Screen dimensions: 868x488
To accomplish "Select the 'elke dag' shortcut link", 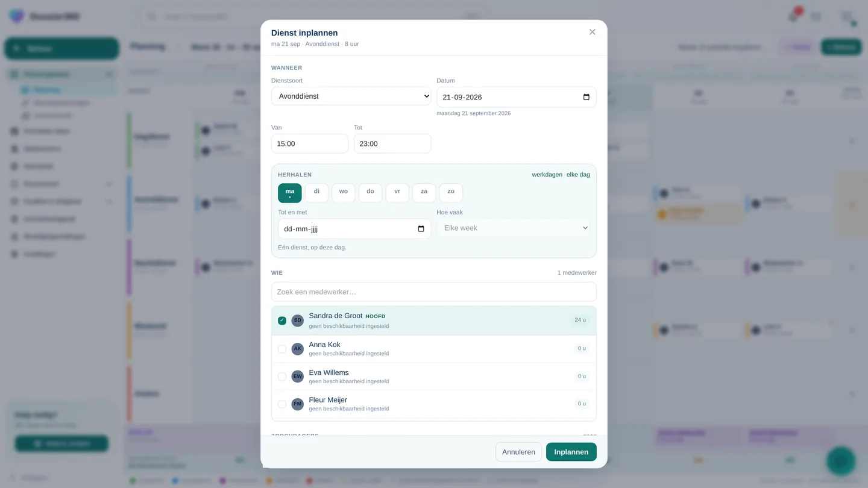I will [x=578, y=175].
